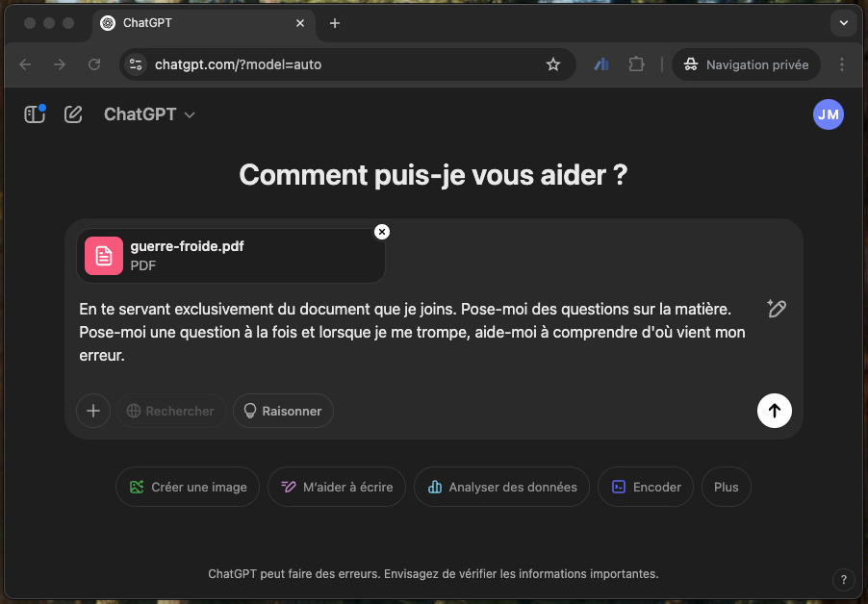Start a new chat via compose icon
Viewport: 868px width, 604px height.
click(73, 113)
